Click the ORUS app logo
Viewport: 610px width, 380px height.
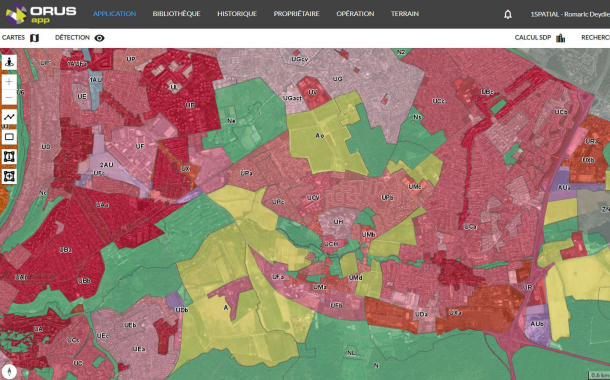pos(41,14)
